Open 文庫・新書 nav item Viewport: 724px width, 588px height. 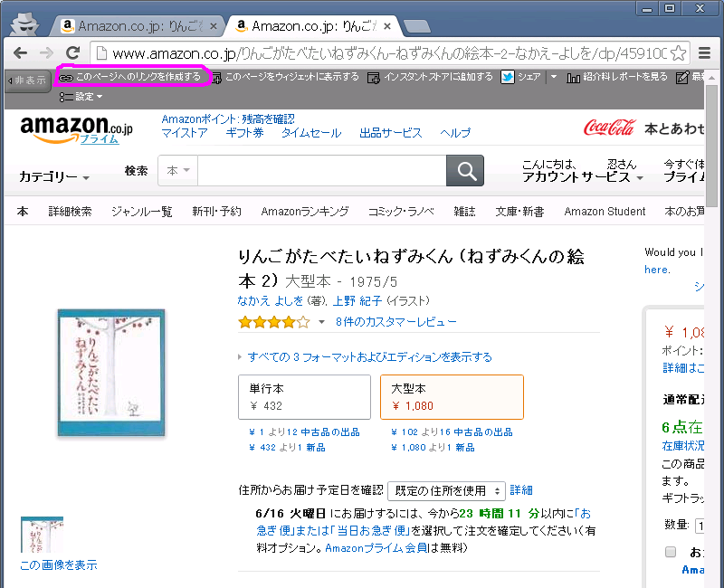tap(519, 212)
